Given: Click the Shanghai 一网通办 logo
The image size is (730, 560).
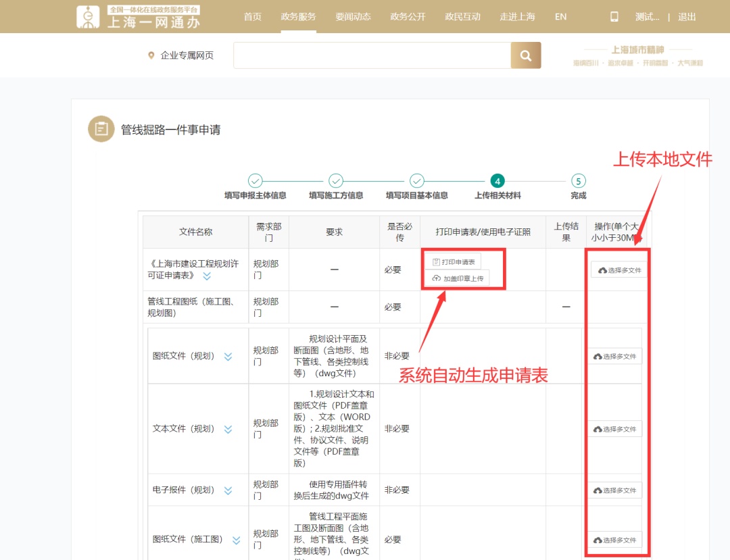Looking at the screenshot, I should click(x=139, y=17).
